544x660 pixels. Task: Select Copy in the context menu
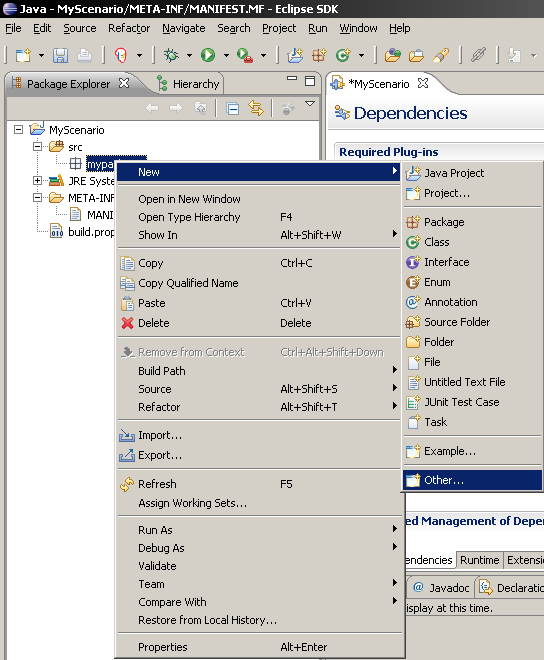click(258, 263)
